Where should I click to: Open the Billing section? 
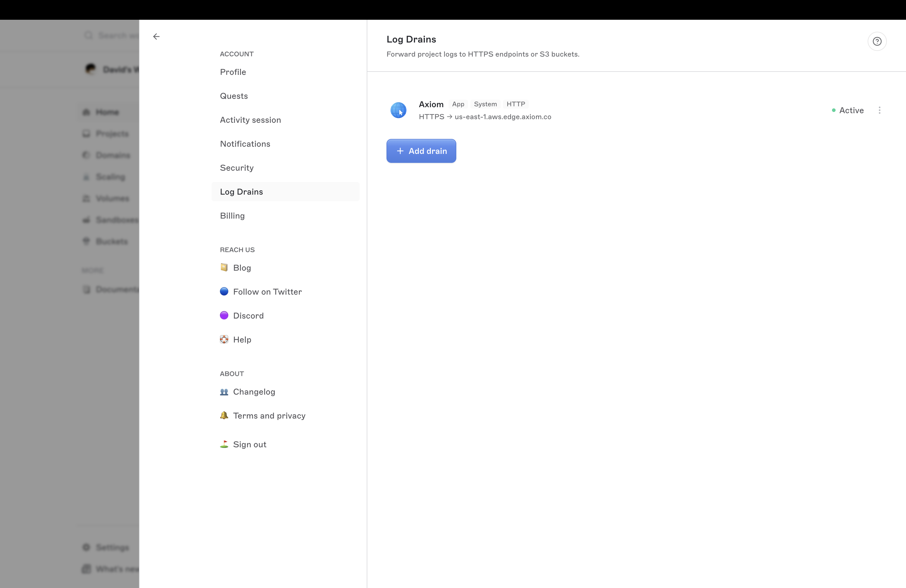tap(285, 216)
